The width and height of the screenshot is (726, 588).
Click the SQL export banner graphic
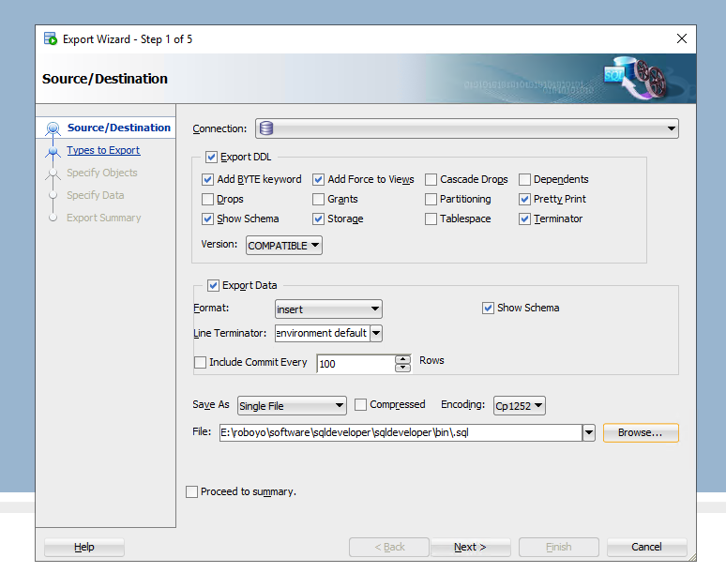tap(637, 77)
